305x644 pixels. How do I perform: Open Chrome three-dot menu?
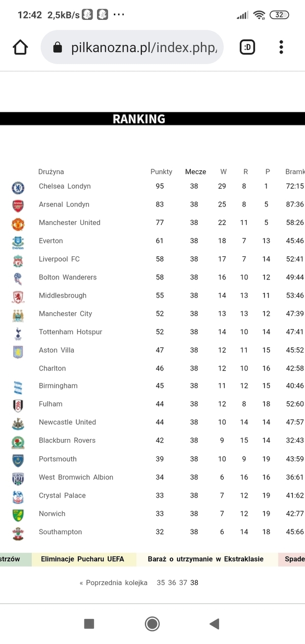(x=281, y=47)
